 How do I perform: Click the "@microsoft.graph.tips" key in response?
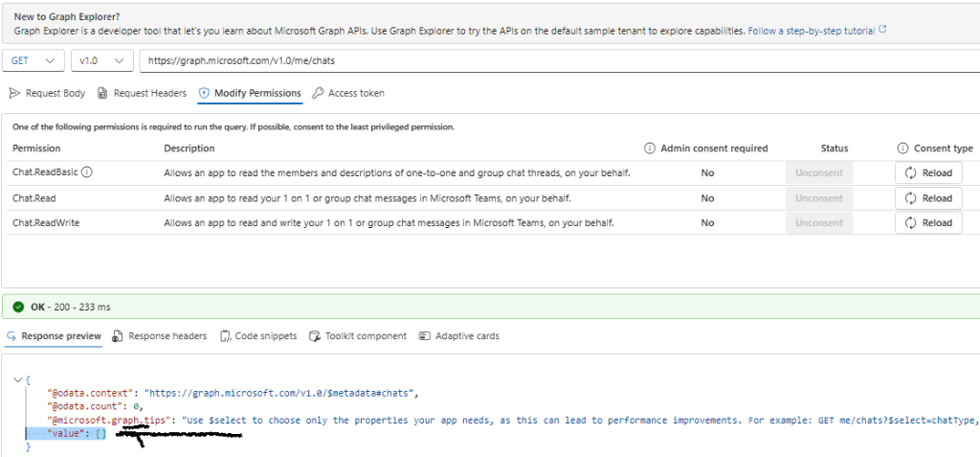tap(109, 420)
